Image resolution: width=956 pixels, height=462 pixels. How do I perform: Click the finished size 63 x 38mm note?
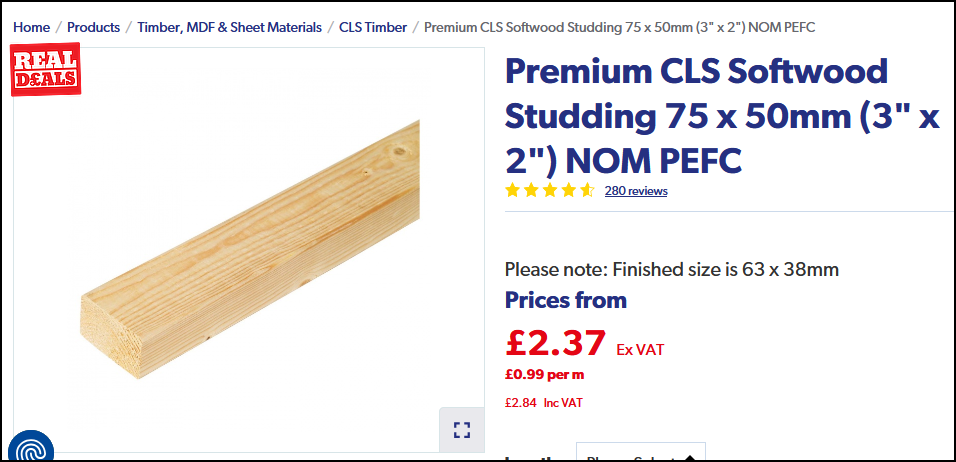coord(672,269)
